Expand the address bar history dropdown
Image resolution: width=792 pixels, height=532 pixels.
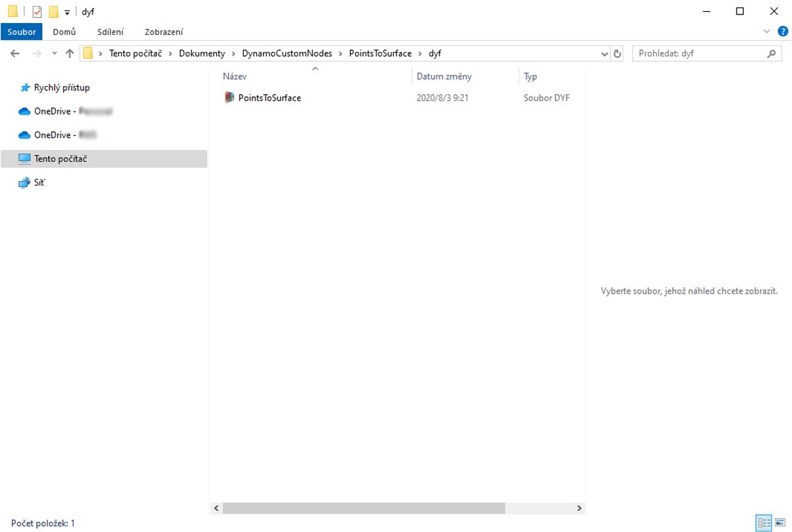pos(605,54)
